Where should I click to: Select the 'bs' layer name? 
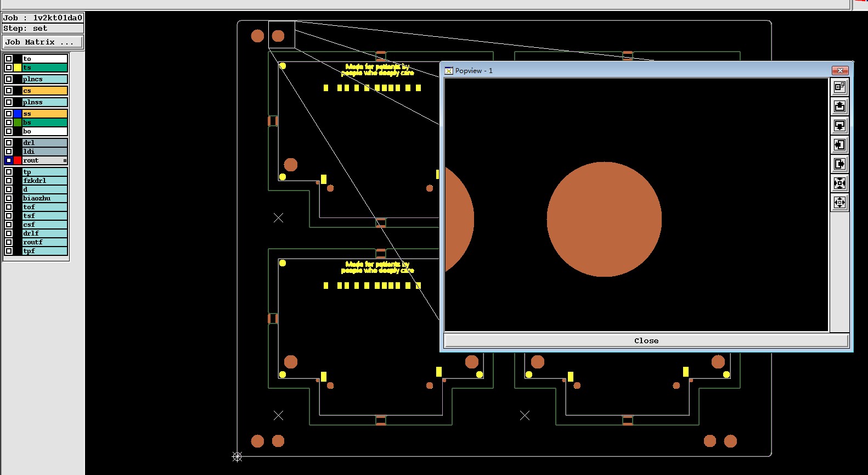click(x=45, y=122)
